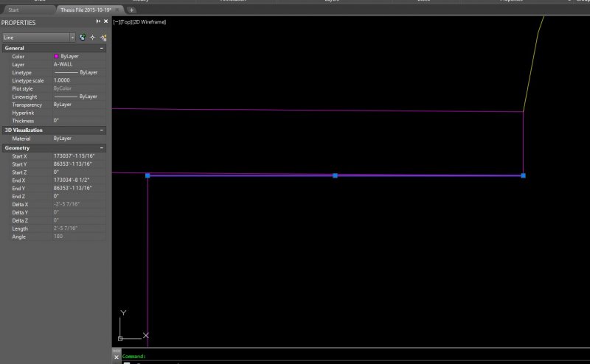Viewport: 590px width, 364px height.
Task: Open the Linetype ByLayer field
Action: pos(80,72)
